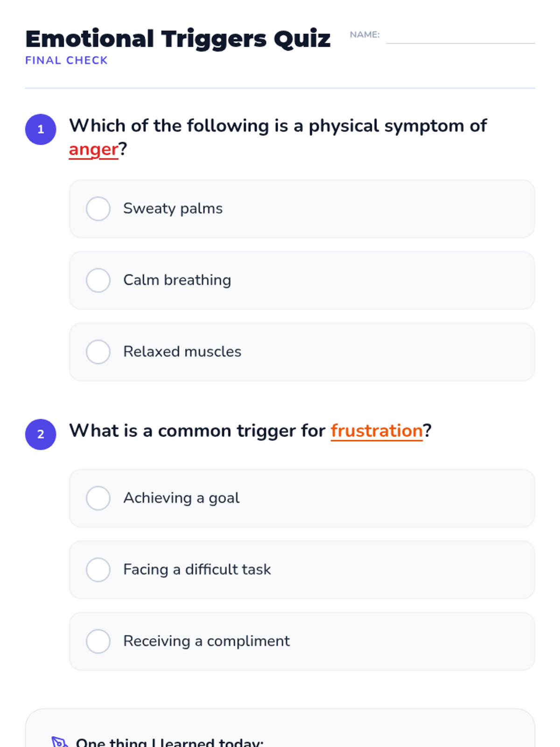This screenshot has width=560, height=747.
Task: Select the Relaxed muscles radio button
Action: (98, 352)
